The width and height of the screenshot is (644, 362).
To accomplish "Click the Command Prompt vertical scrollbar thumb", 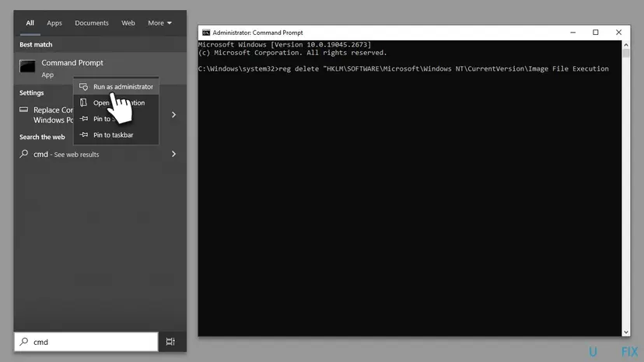I will point(626,54).
